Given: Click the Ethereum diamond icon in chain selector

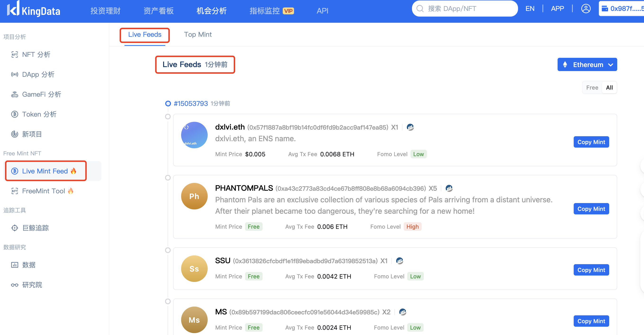Looking at the screenshot, I should point(565,64).
